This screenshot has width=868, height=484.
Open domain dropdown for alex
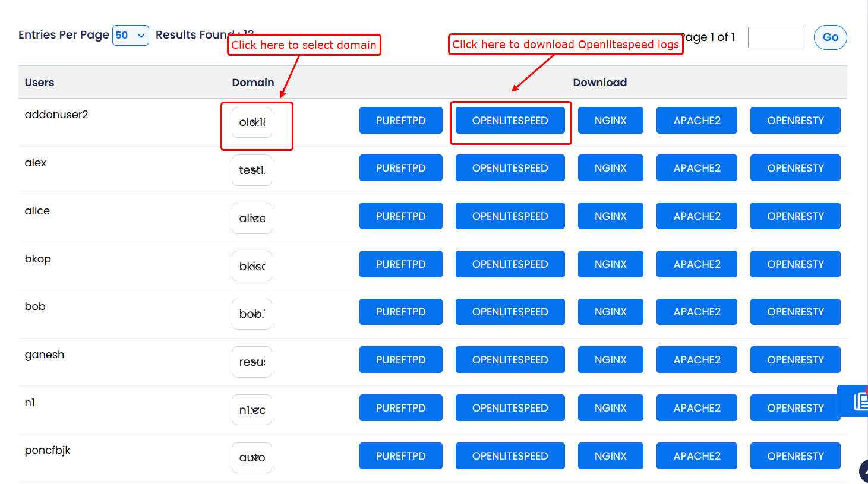[x=252, y=170]
